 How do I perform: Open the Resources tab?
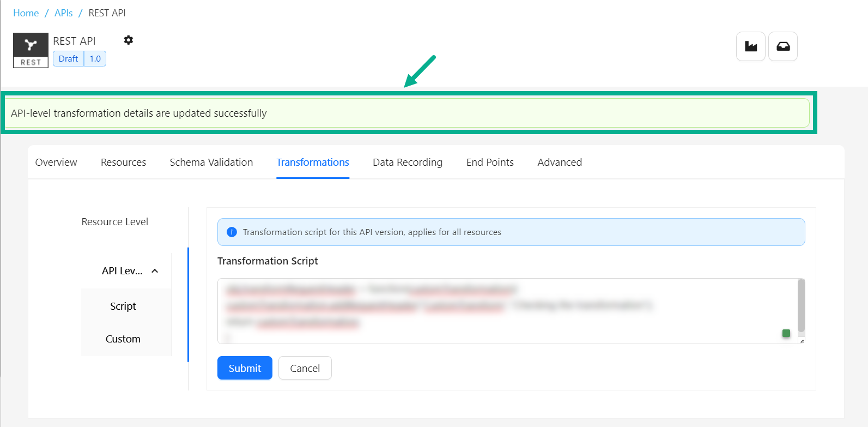point(123,163)
